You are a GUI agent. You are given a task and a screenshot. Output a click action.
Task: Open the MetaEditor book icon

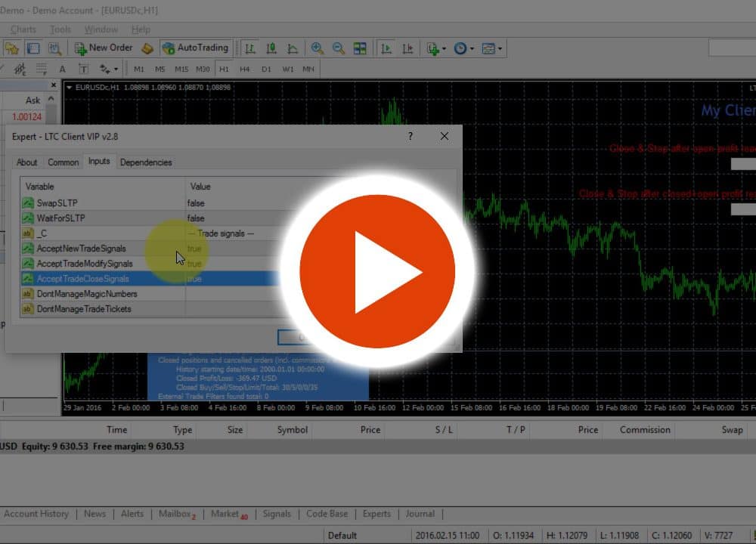click(147, 48)
